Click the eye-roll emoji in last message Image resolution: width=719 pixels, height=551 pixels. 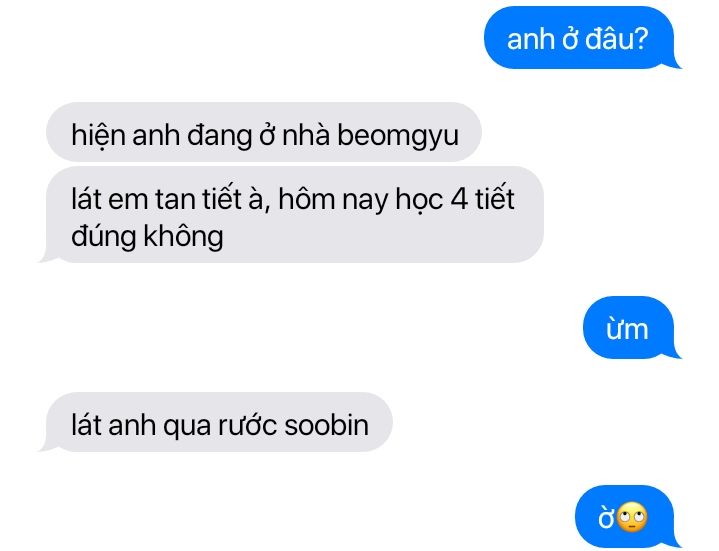(632, 517)
